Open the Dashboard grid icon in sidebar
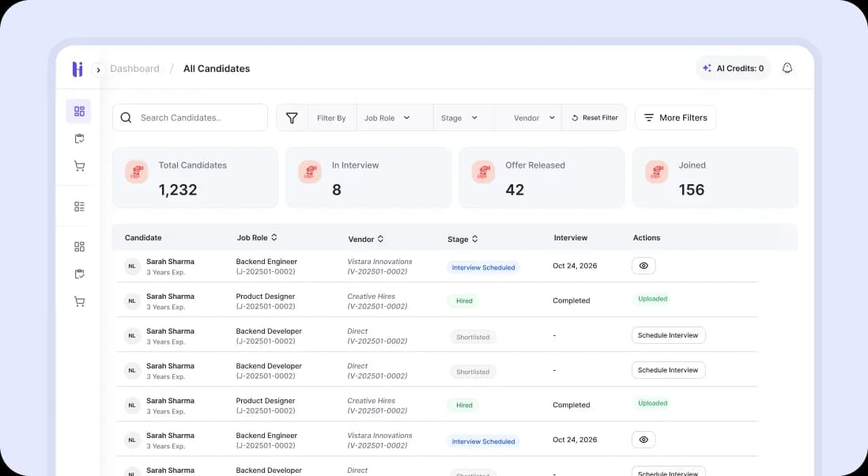This screenshot has height=476, width=868. point(78,111)
